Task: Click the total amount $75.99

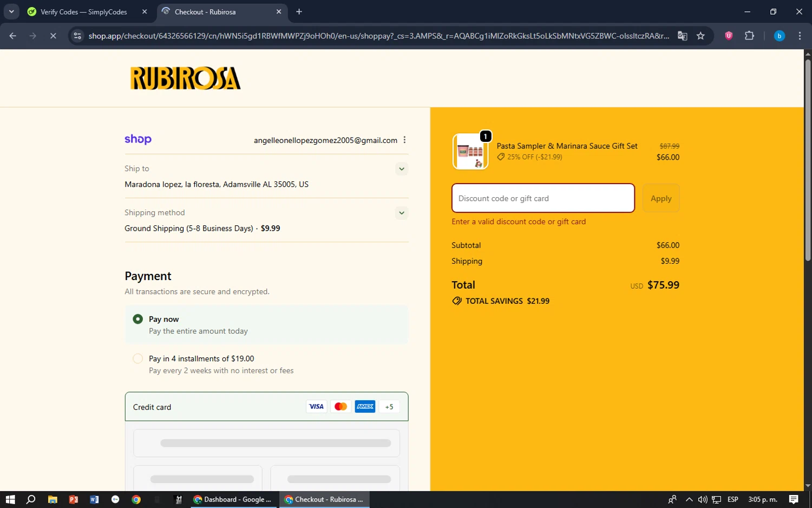Action: [663, 285]
